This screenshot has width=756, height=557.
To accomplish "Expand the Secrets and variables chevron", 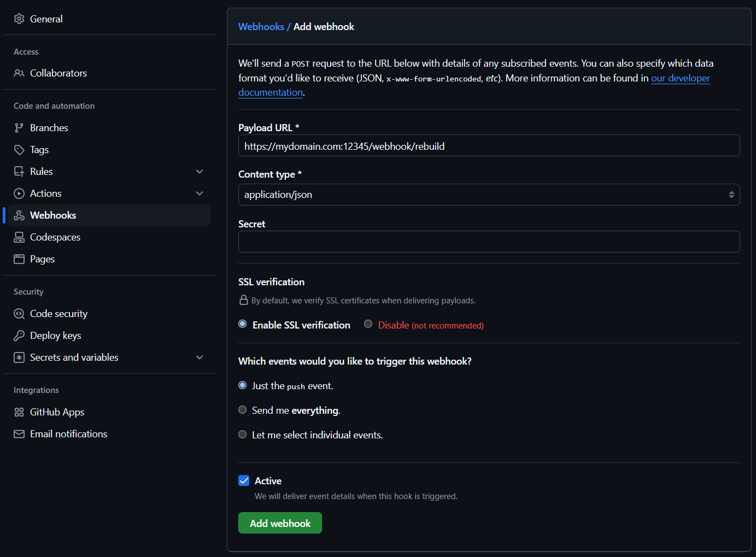I will tap(200, 357).
